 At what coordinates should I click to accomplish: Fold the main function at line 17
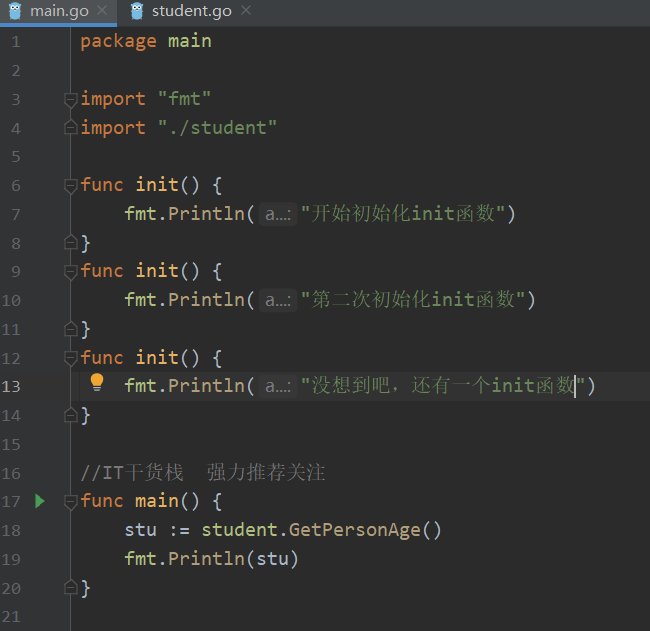[71, 502]
